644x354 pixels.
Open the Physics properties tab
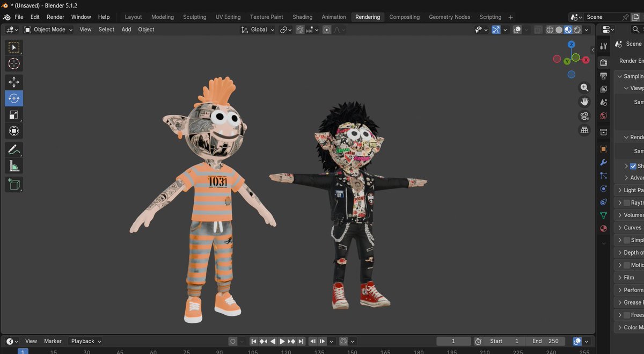pos(604,189)
